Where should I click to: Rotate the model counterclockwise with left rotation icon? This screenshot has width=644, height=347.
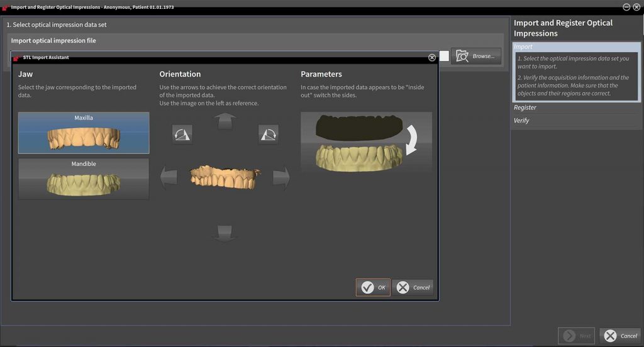tap(182, 134)
